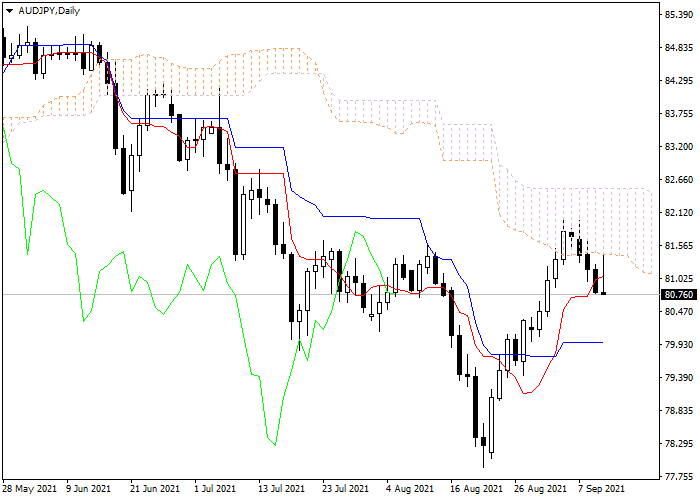Click the AUDJPY,Daily chart title

49,11
